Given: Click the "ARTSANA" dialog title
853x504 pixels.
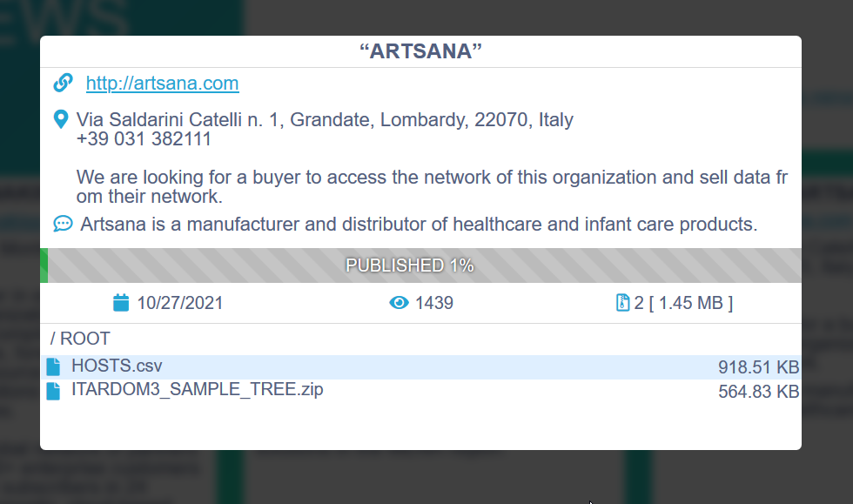Looking at the screenshot, I should (x=420, y=51).
